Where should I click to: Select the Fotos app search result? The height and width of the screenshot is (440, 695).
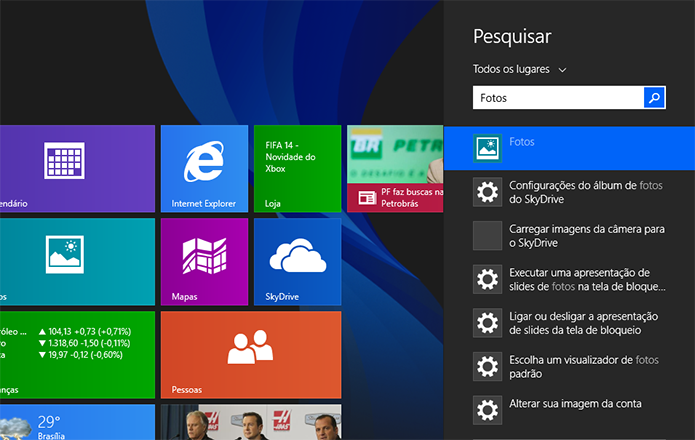click(x=569, y=148)
